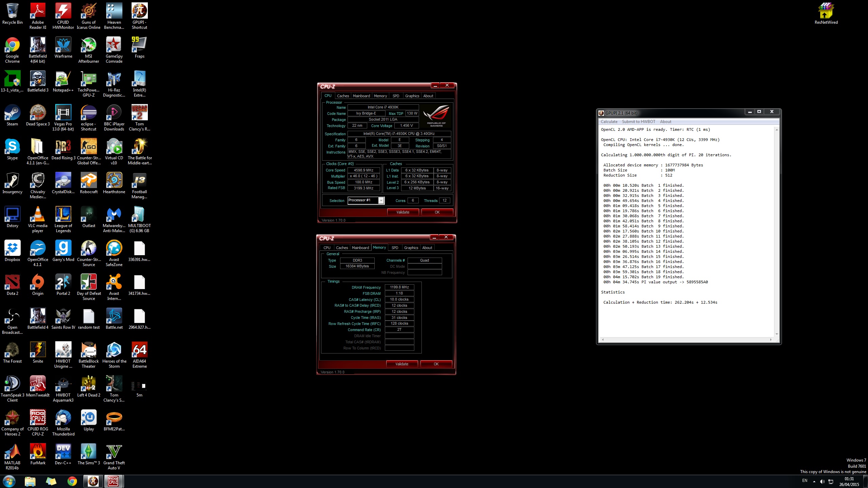Open SPD tab in lower CPU-Z window
The height and width of the screenshot is (488, 868).
pyautogui.click(x=395, y=248)
